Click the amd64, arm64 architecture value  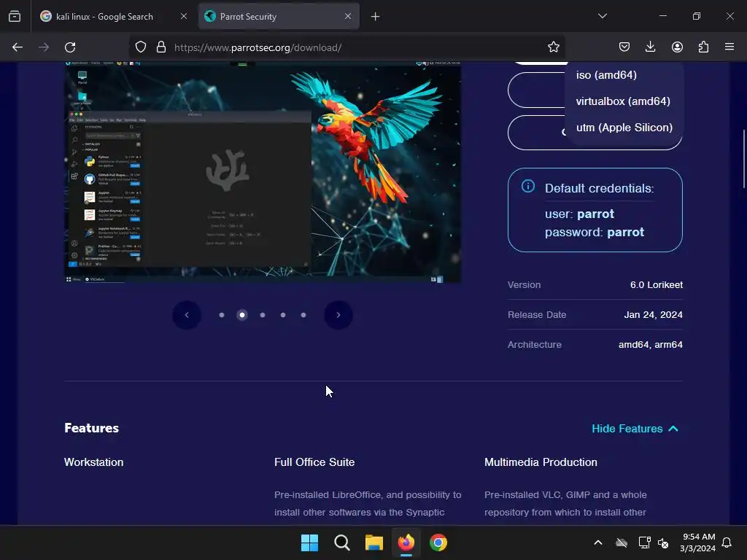pyautogui.click(x=650, y=344)
